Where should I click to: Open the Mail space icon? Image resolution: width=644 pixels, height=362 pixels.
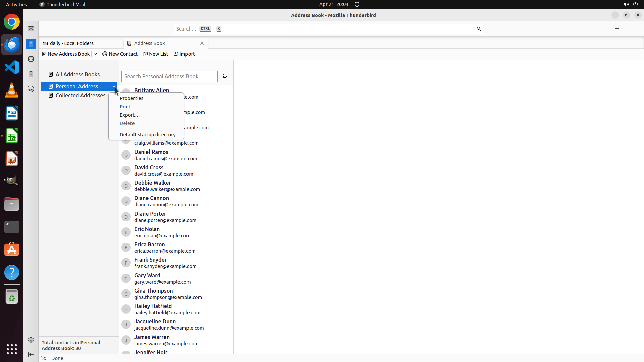point(31,29)
